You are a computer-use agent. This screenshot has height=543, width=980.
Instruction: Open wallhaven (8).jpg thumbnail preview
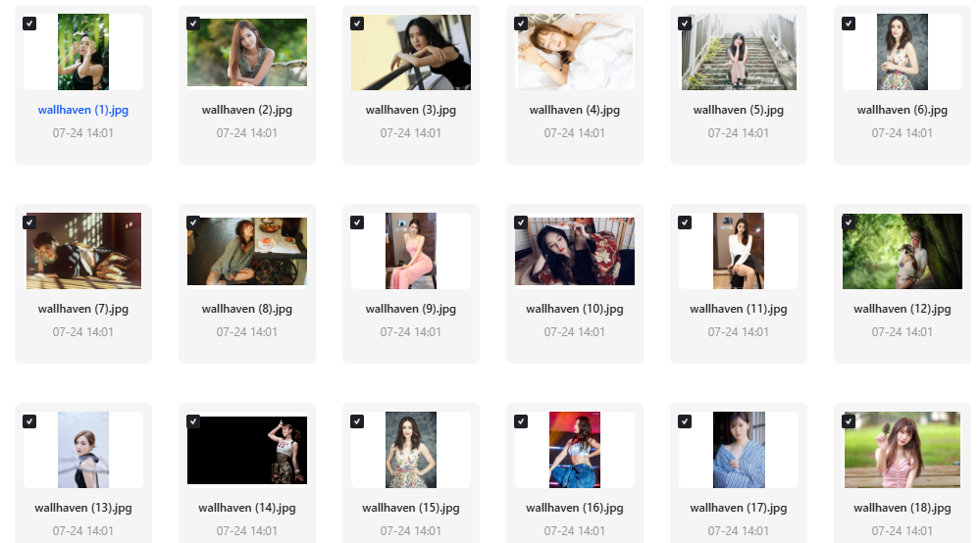point(247,252)
